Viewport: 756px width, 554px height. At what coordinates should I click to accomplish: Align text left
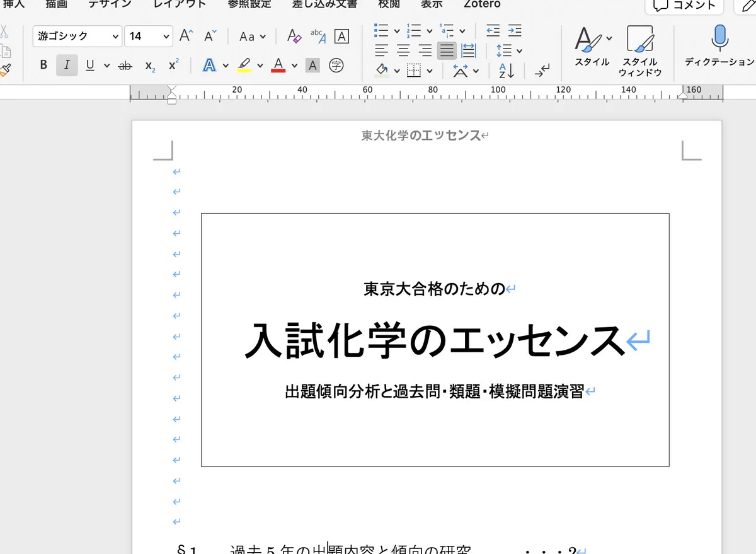(x=381, y=50)
